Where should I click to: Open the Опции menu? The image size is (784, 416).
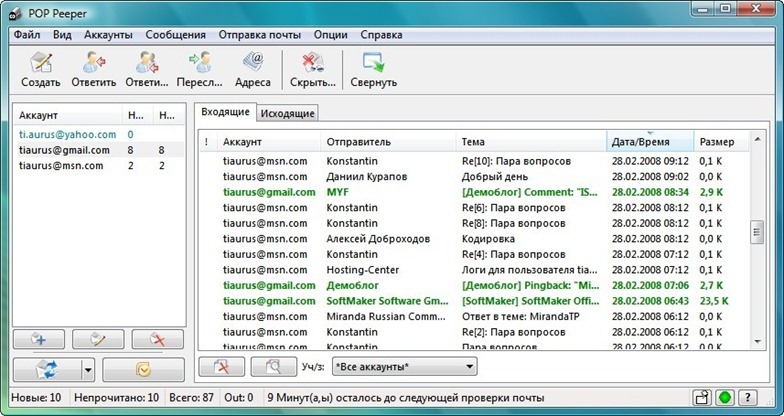tap(330, 35)
